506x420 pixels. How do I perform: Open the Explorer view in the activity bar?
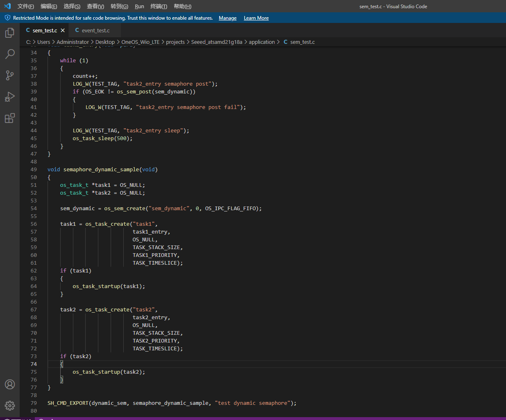(x=10, y=33)
